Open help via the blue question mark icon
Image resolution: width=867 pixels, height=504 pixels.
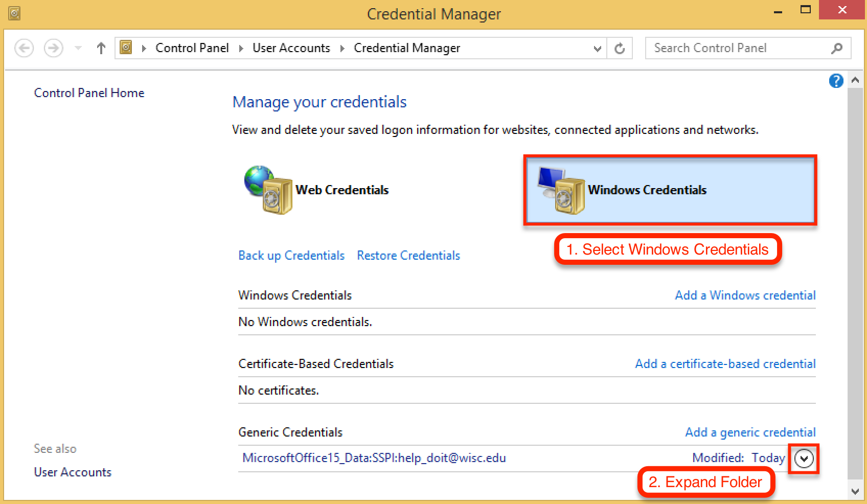tap(836, 81)
